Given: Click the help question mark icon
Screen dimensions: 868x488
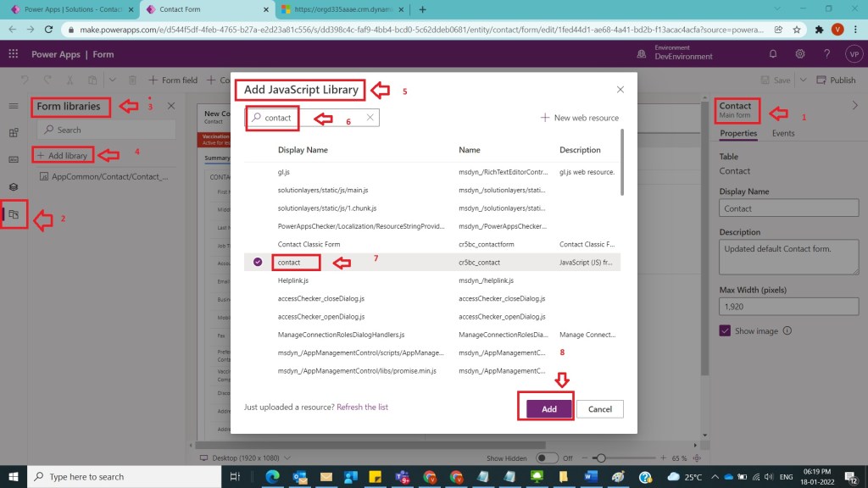Looking at the screenshot, I should pyautogui.click(x=826, y=54).
